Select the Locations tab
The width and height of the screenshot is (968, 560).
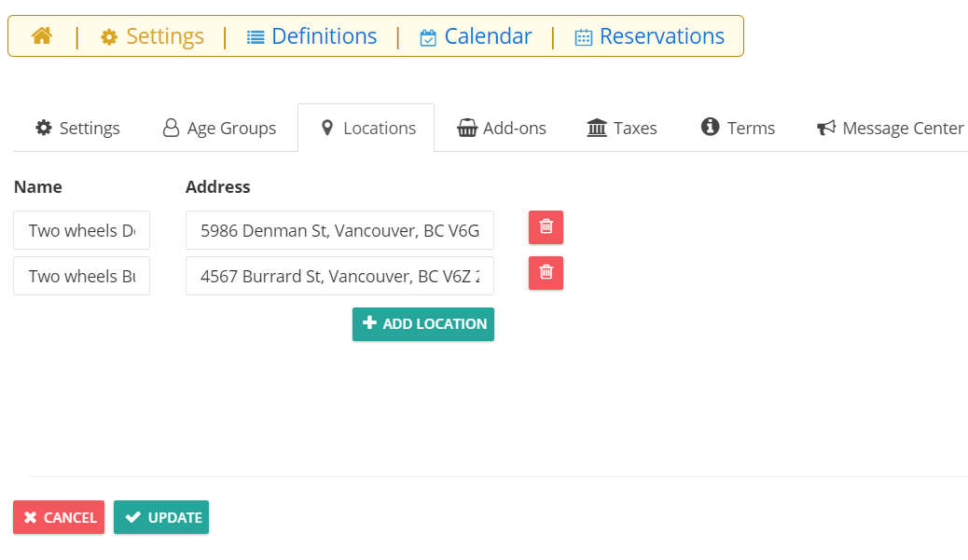(x=366, y=129)
